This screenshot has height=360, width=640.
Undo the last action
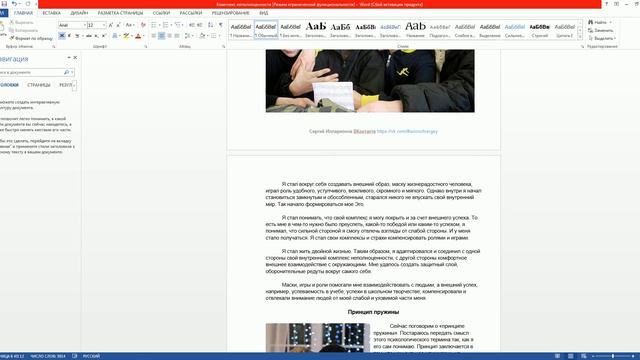tap(14, 4)
